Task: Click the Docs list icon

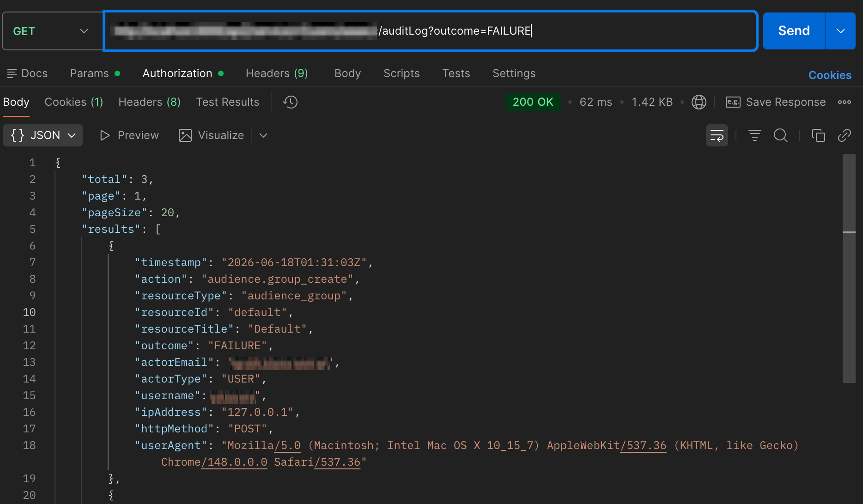Action: click(12, 73)
